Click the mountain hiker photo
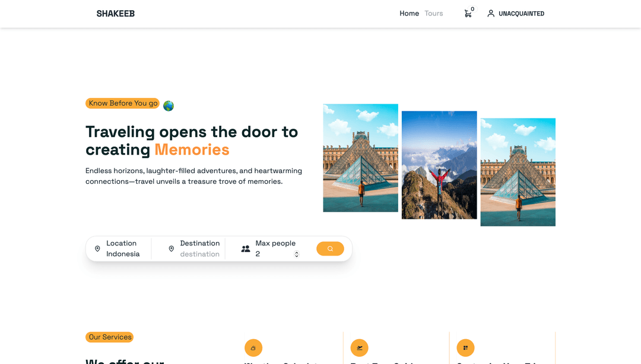The height and width of the screenshot is (364, 641). pyautogui.click(x=439, y=165)
